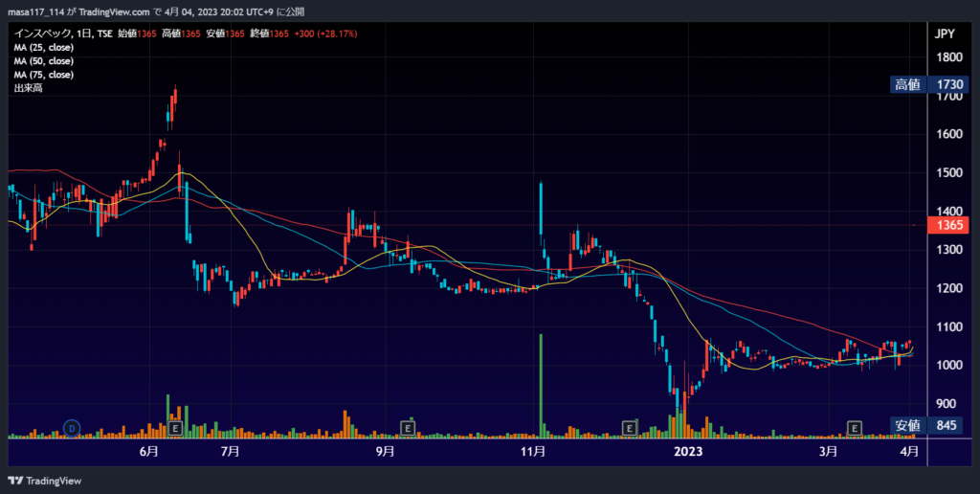
Task: Select the MA (75, close) indicator legend
Action: pos(44,75)
